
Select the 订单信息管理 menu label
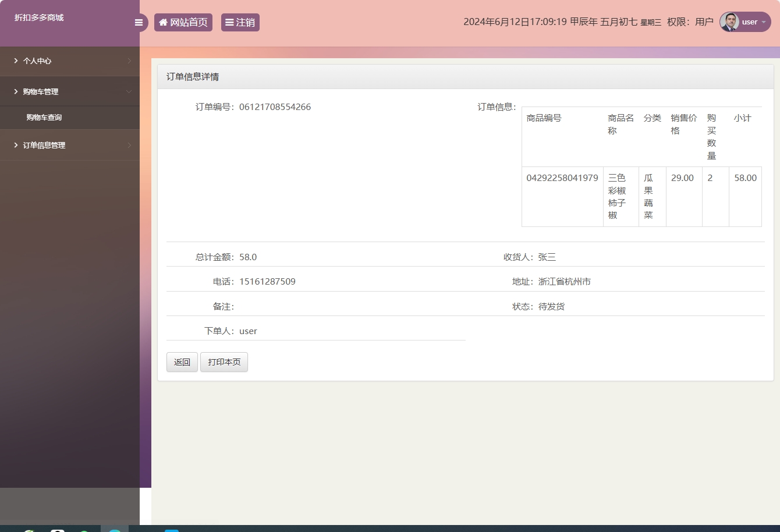[x=44, y=145]
